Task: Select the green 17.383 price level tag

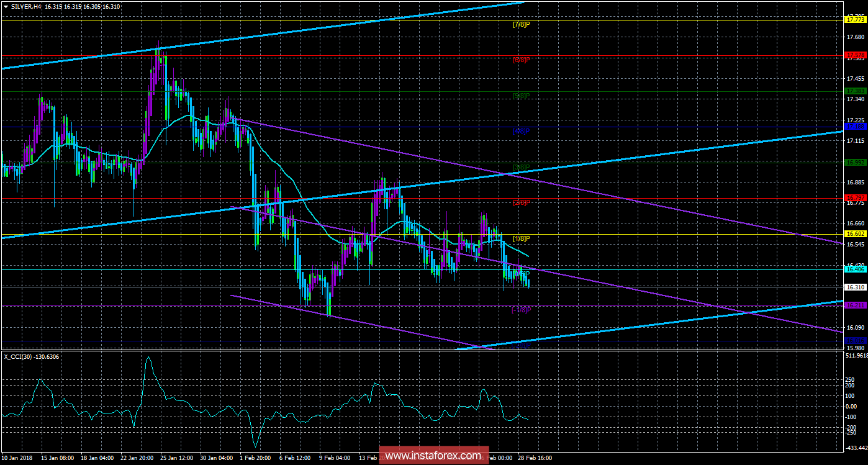Action: (854, 91)
